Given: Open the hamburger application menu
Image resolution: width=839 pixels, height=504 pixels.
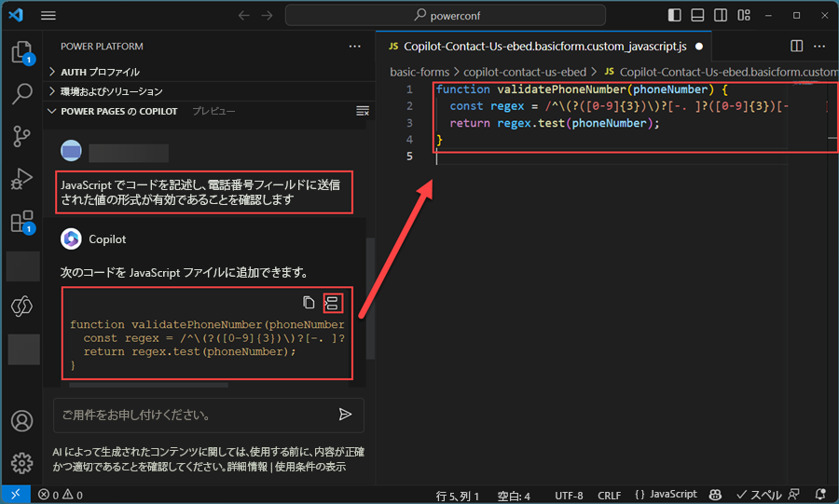Looking at the screenshot, I should point(48,16).
